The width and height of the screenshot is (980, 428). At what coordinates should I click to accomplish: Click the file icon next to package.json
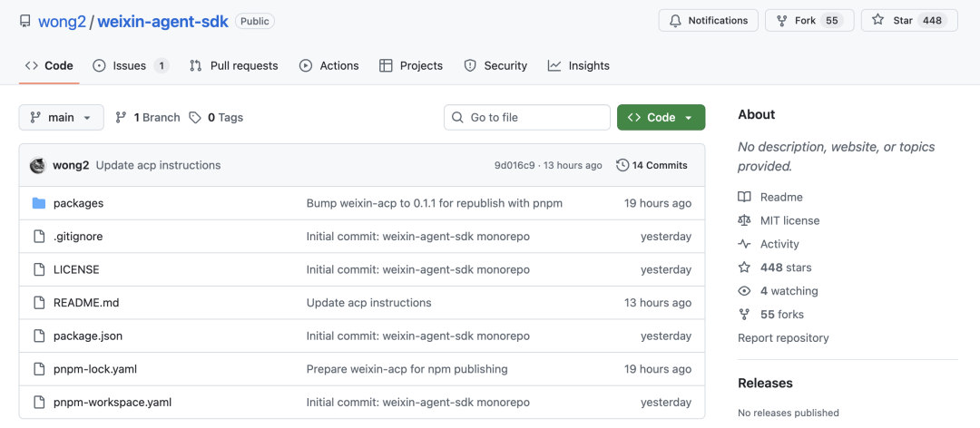39,336
